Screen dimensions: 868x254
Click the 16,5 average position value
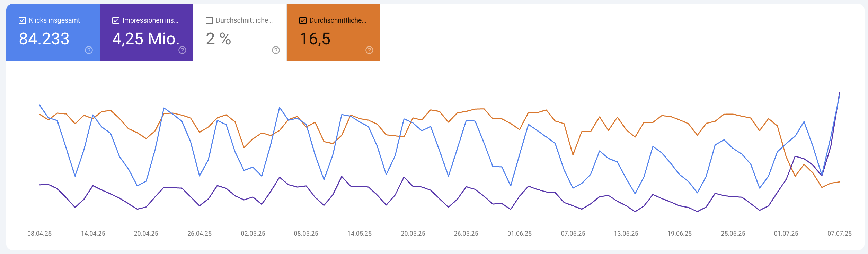tap(315, 39)
